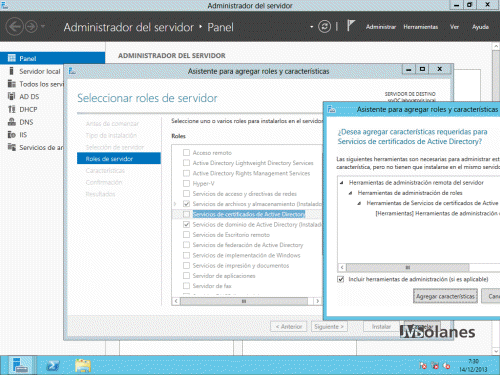Open Server Manager from the taskbar
This screenshot has width=500, height=375.
(20, 365)
